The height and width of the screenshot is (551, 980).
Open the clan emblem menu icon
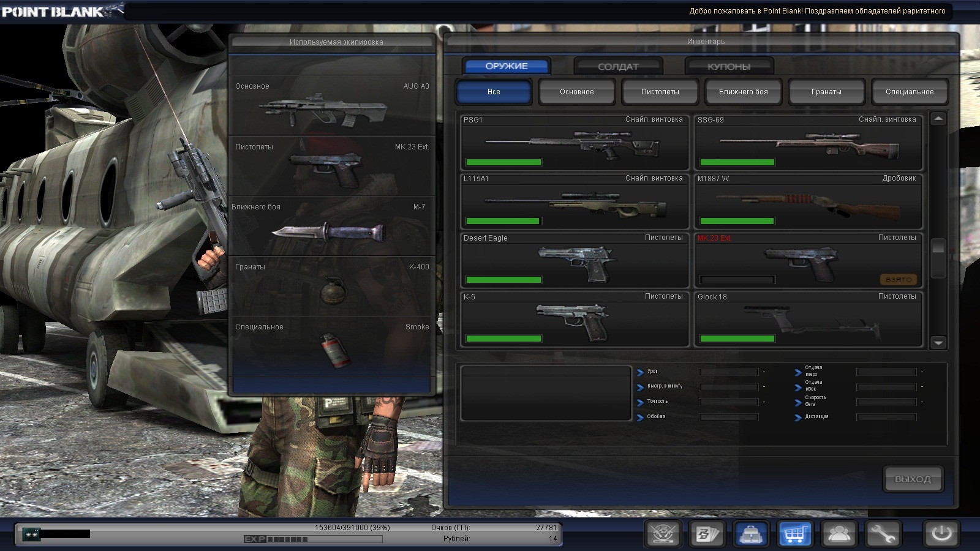[x=663, y=534]
